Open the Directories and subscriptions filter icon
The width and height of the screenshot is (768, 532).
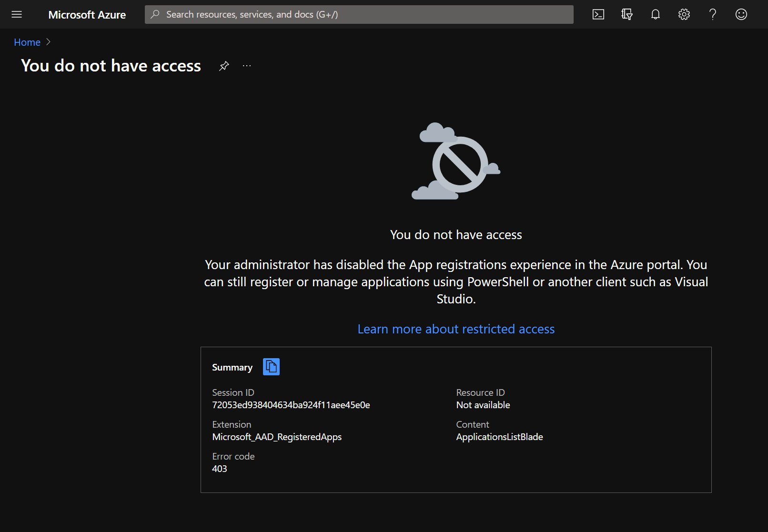click(x=627, y=14)
